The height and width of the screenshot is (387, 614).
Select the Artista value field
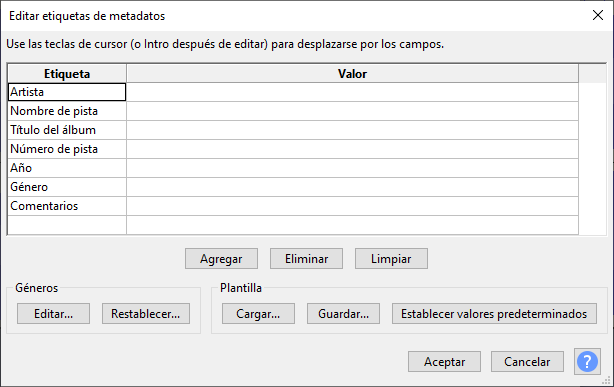click(352, 92)
